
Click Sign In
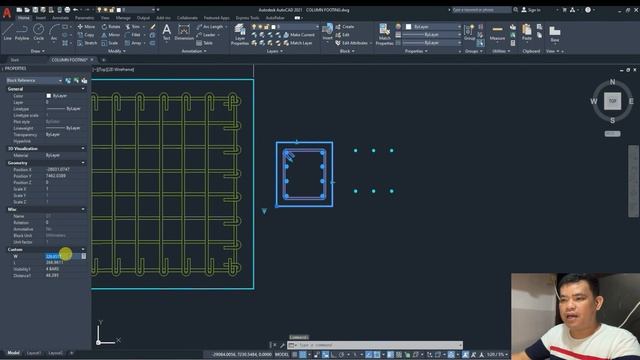coord(531,10)
